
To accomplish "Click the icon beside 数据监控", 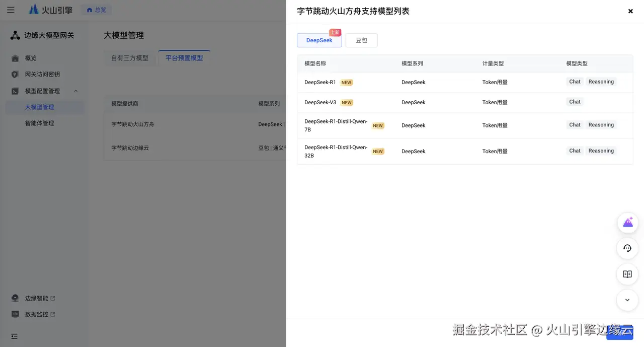I will click(x=15, y=314).
